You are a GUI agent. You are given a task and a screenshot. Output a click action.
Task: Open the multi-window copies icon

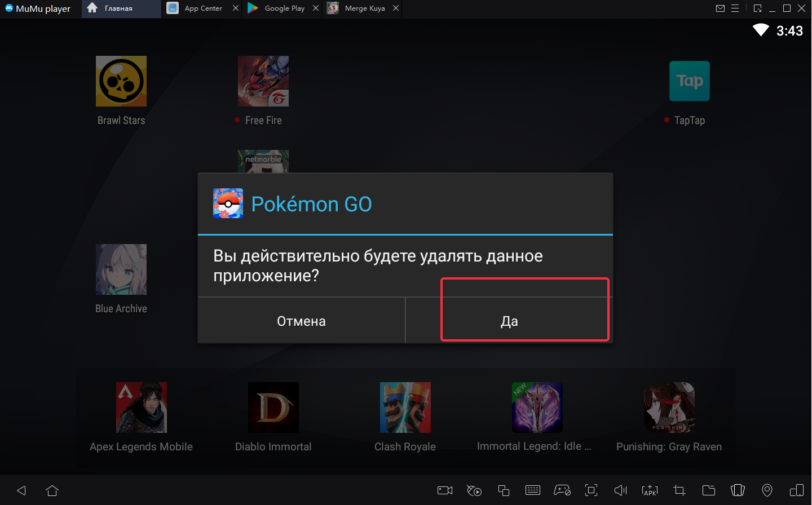coord(504,490)
